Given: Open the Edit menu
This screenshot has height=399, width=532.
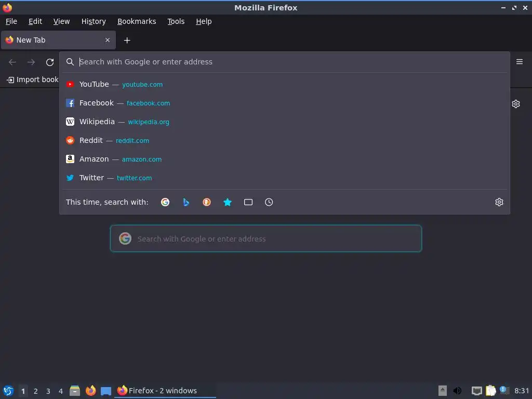Looking at the screenshot, I should [x=35, y=21].
